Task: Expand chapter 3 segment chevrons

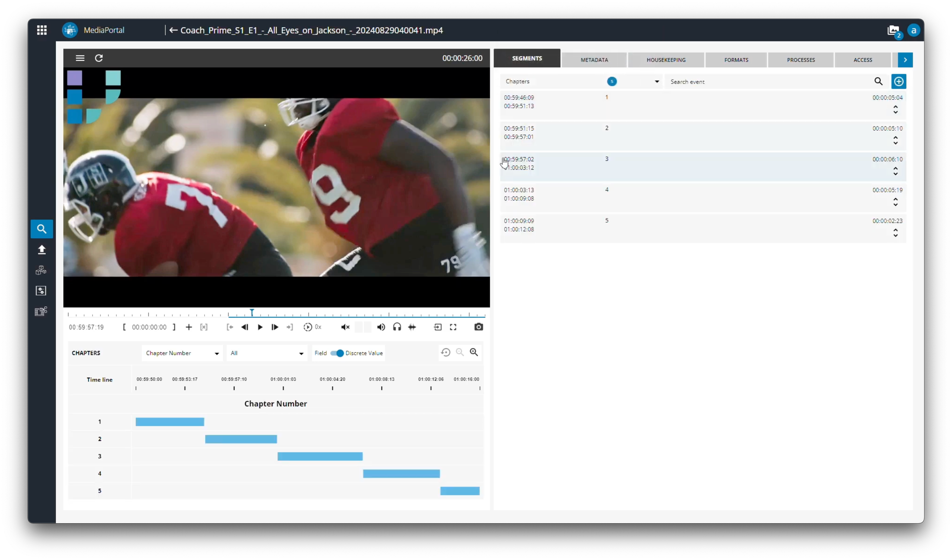Action: [x=896, y=171]
